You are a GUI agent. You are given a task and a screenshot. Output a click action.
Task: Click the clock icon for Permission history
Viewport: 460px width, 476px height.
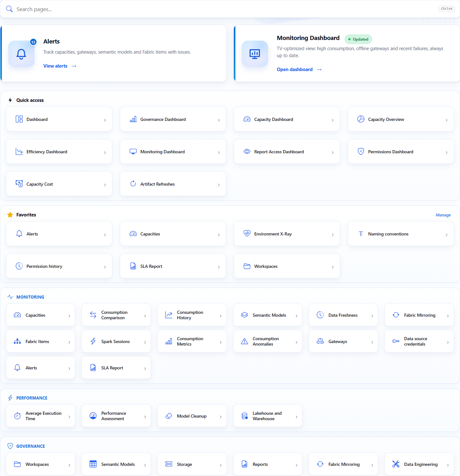click(x=19, y=266)
